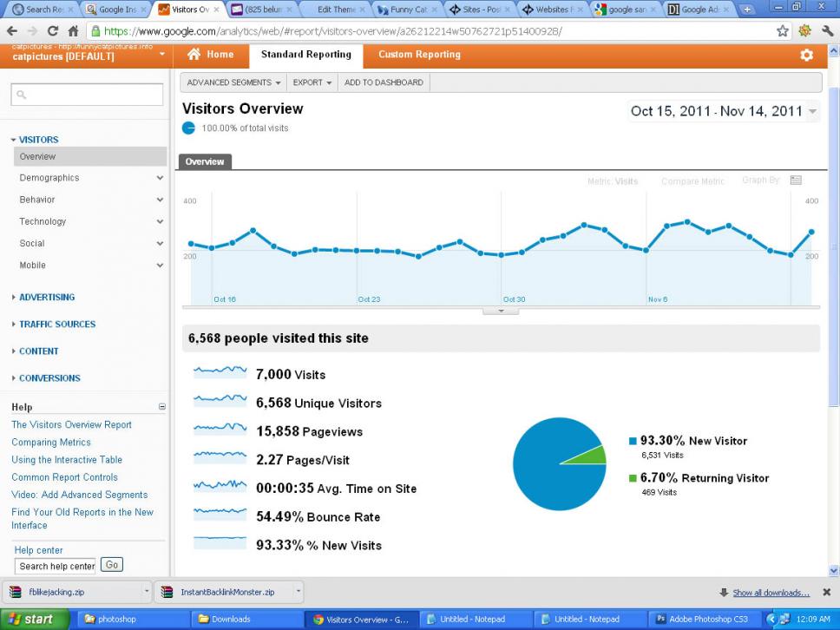
Task: Bookmark page with star icon
Action: 783,31
